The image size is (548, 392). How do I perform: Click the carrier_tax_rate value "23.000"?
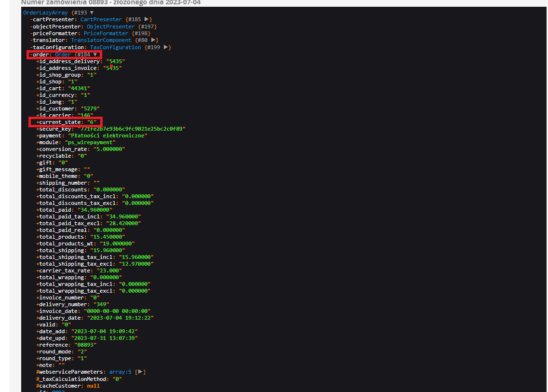(x=109, y=270)
